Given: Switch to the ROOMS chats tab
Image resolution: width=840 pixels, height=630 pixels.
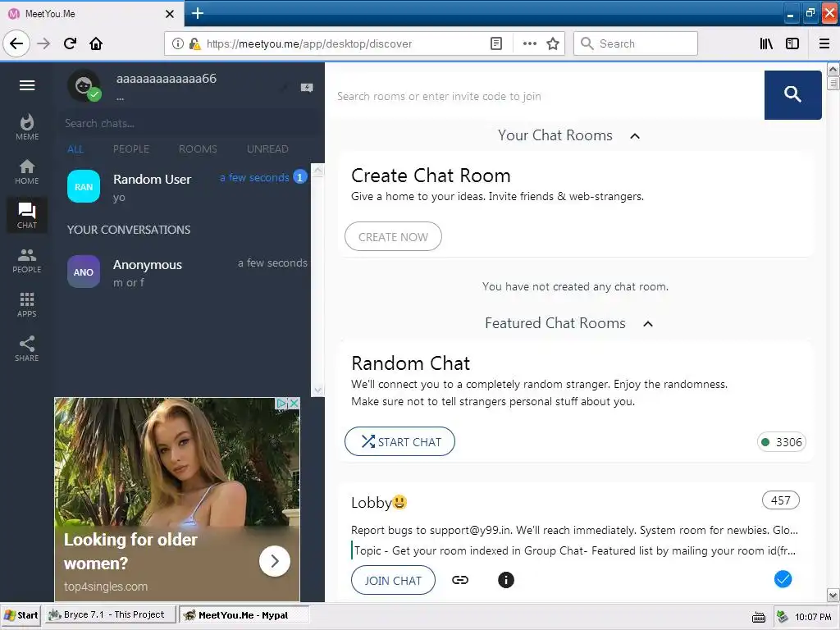Looking at the screenshot, I should pos(198,149).
